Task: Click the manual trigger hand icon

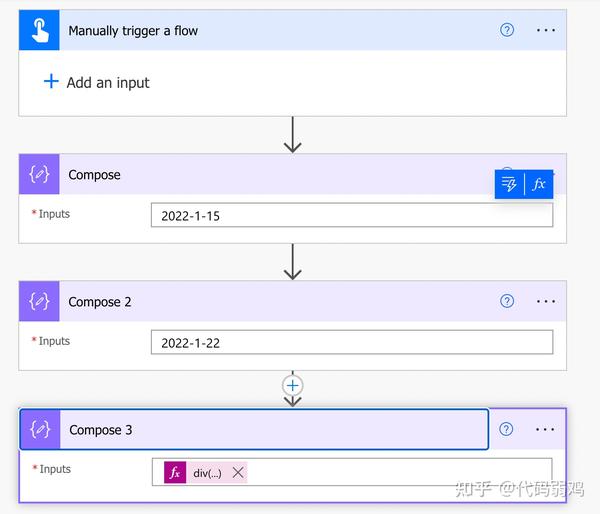Action: pos(39,31)
